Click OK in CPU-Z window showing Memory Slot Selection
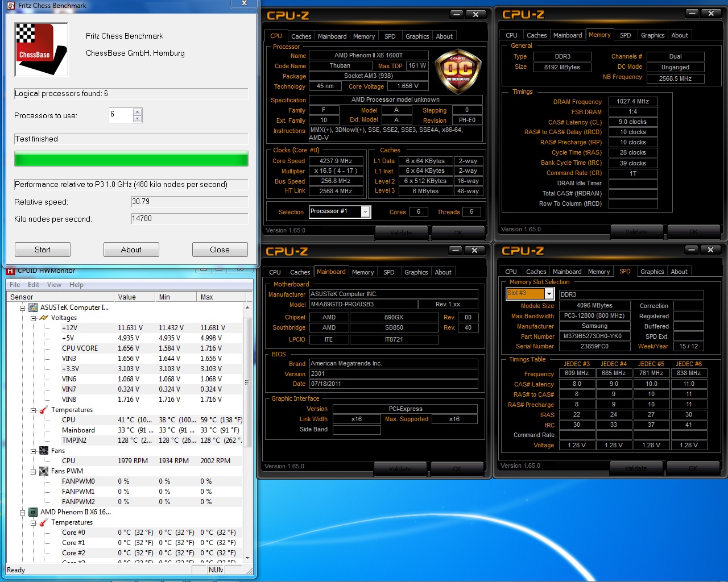728x582 pixels. [x=693, y=468]
